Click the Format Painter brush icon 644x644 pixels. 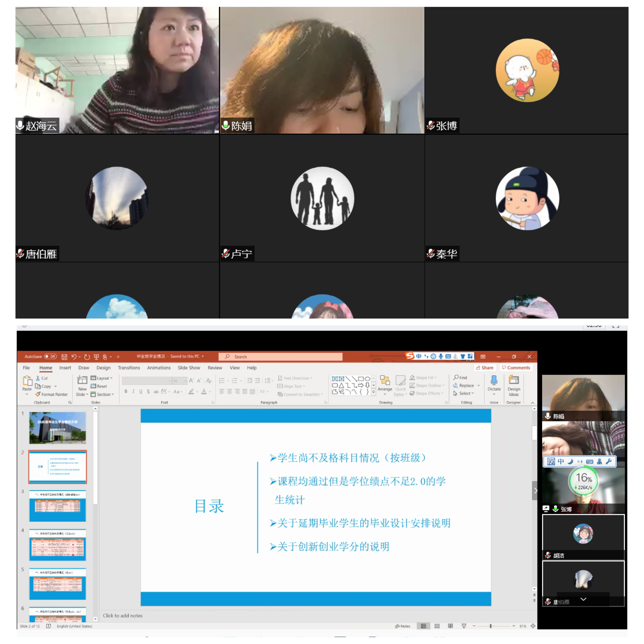pos(38,394)
